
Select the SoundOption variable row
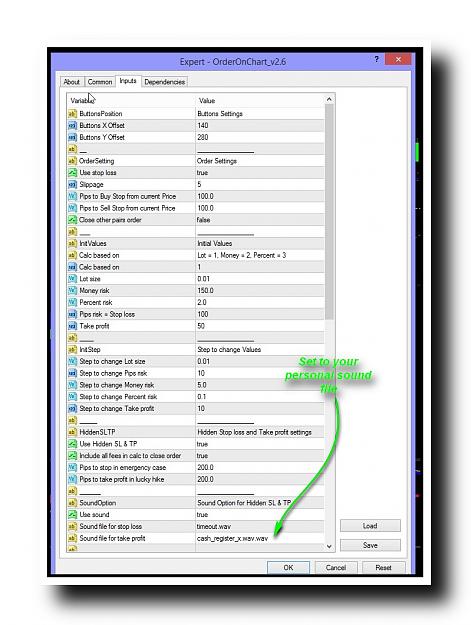196,503
